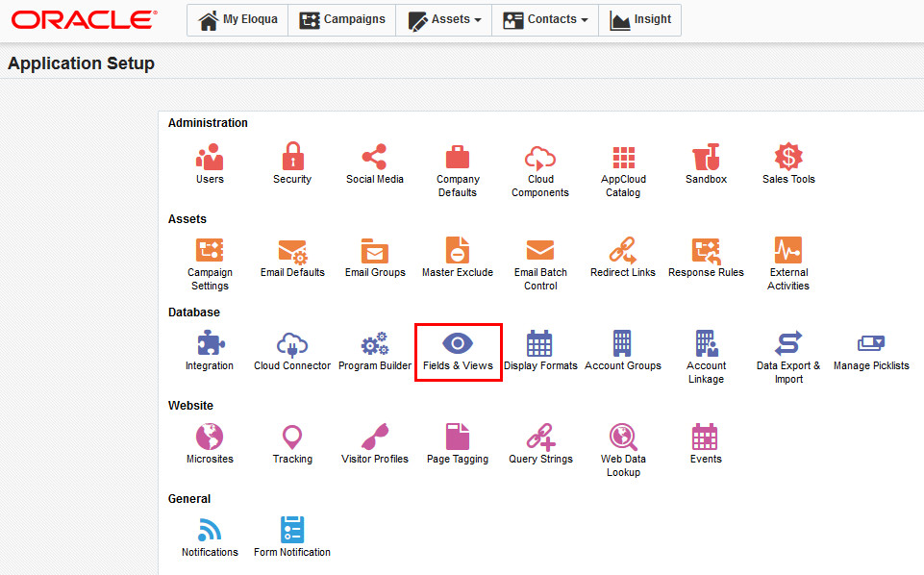Open Data Export & Import icon
The height and width of the screenshot is (575, 924).
pyautogui.click(x=788, y=343)
